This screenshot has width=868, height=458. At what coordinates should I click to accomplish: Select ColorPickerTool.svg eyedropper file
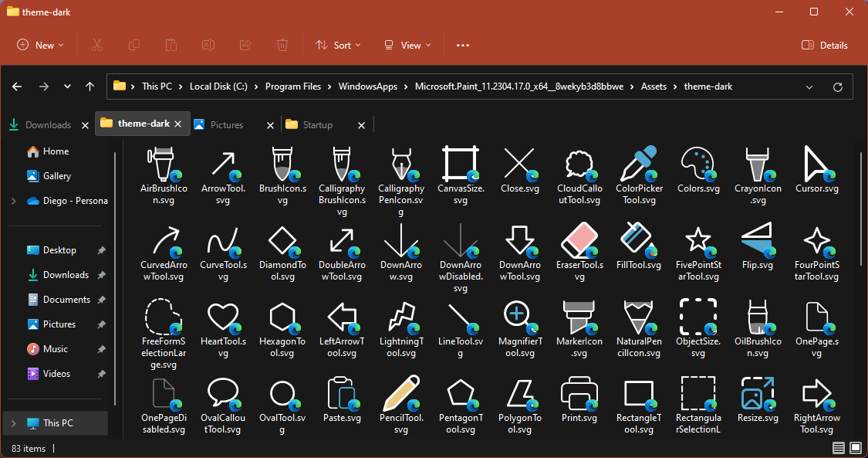(639, 176)
